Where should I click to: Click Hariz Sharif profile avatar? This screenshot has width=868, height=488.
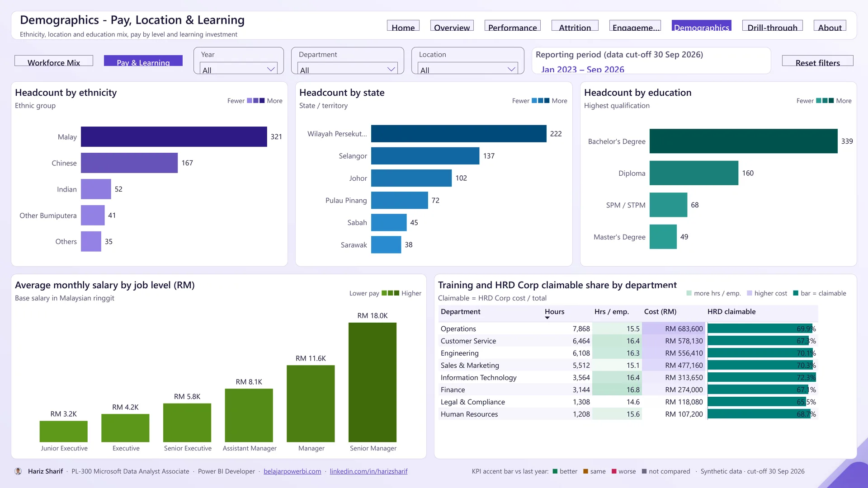point(18,471)
